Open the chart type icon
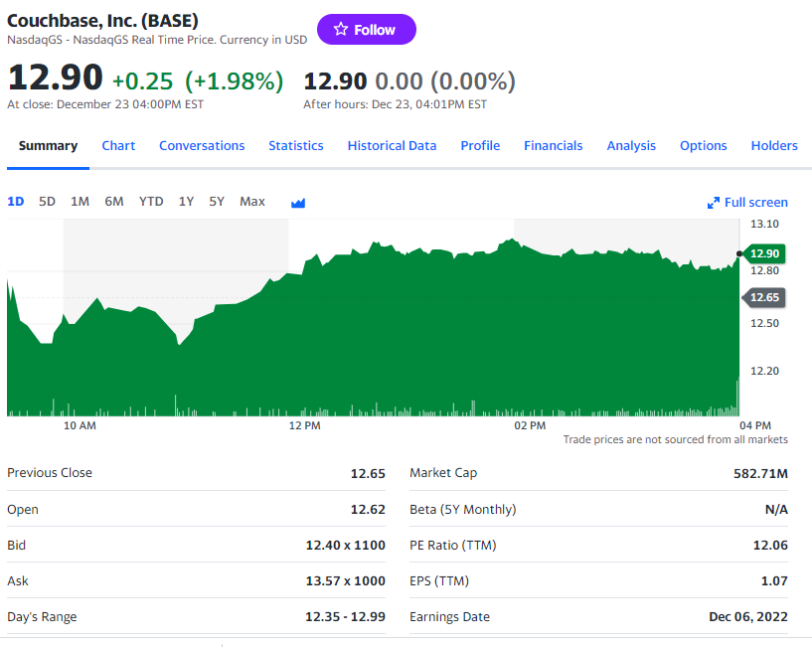 (298, 202)
